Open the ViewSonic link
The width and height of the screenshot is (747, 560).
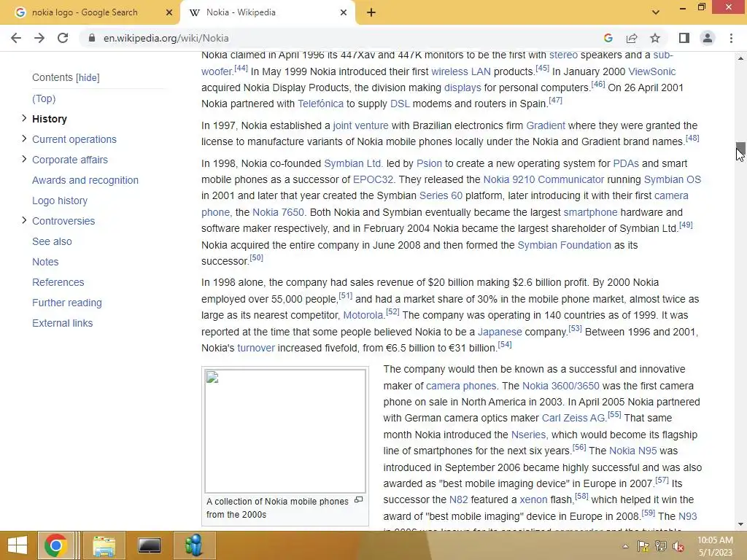(x=651, y=71)
